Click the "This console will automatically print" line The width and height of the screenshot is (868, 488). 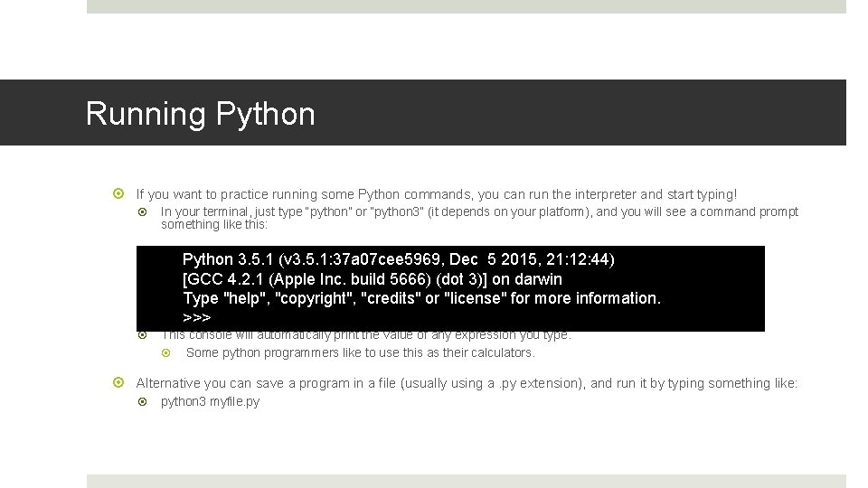tap(366, 335)
